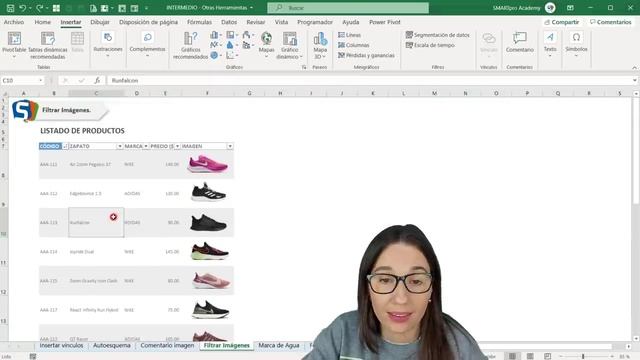Viewport: 640px width, 360px height.
Task: Open the ZAPATO column filter dropdown
Action: pos(120,146)
